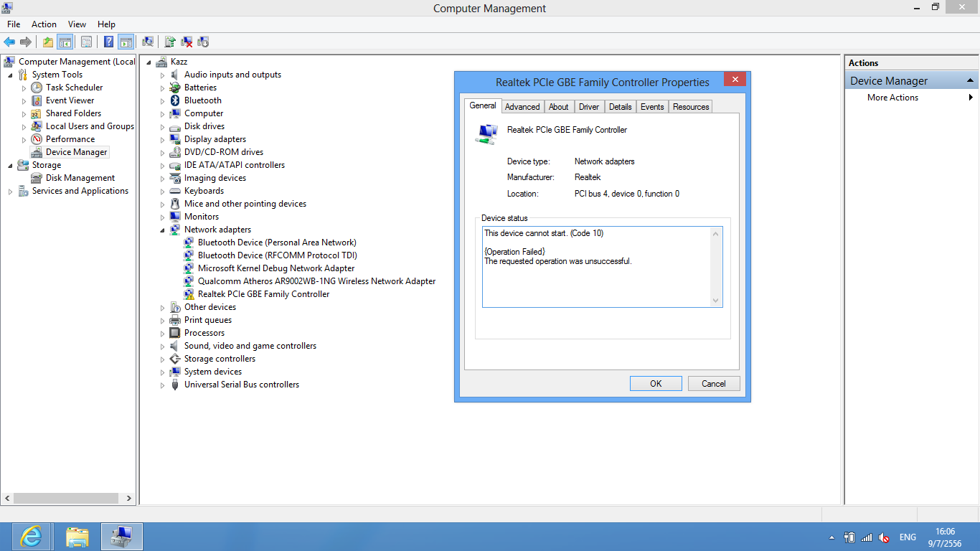The image size is (980, 551).
Task: Click the Scan for hardware changes icon
Action: pyautogui.click(x=148, y=42)
